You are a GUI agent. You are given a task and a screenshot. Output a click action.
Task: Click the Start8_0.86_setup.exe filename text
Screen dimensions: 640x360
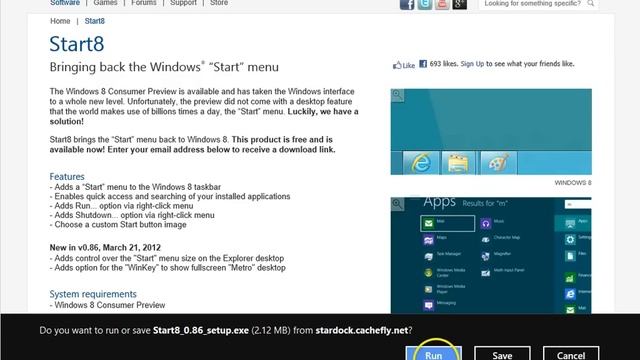coord(201,330)
